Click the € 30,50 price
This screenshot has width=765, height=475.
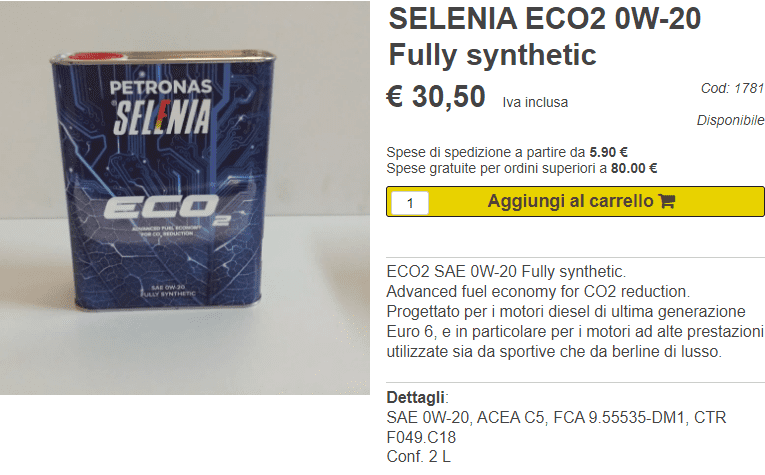click(x=436, y=98)
